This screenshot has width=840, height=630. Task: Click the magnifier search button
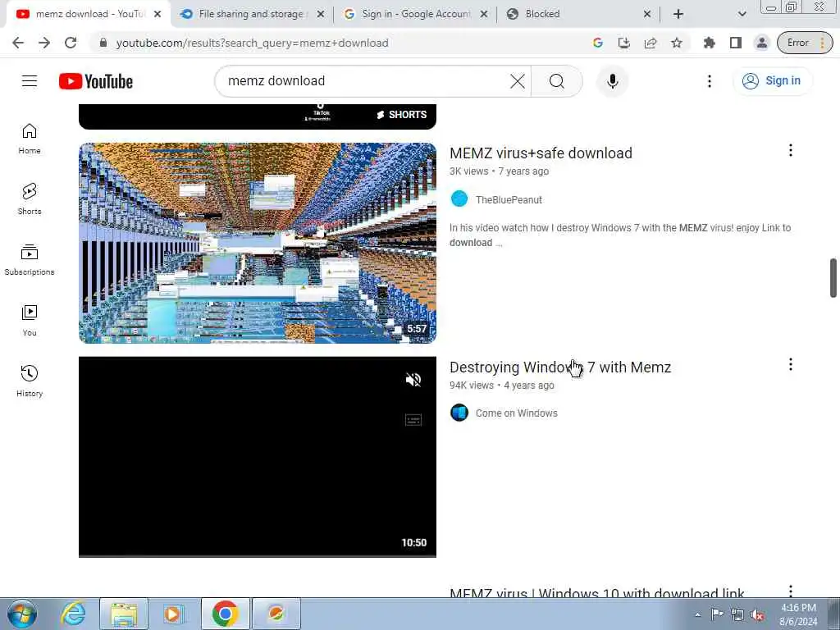[557, 81]
